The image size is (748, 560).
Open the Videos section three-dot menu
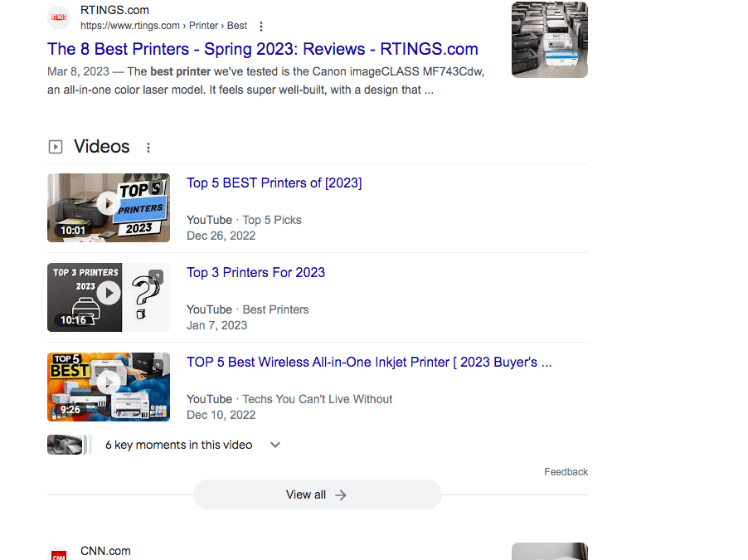pyautogui.click(x=148, y=148)
